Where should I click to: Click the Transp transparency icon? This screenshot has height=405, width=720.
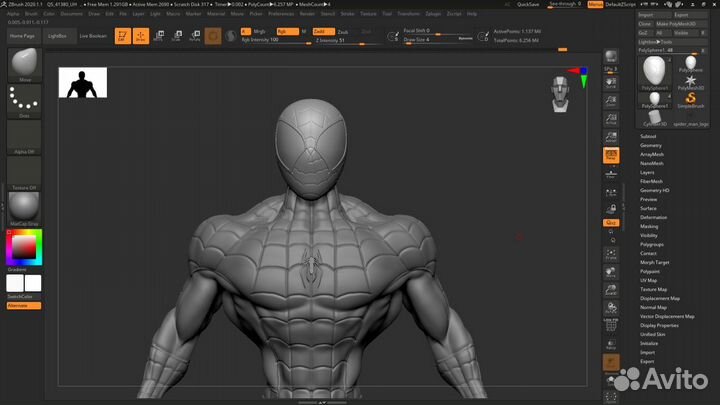(x=611, y=344)
